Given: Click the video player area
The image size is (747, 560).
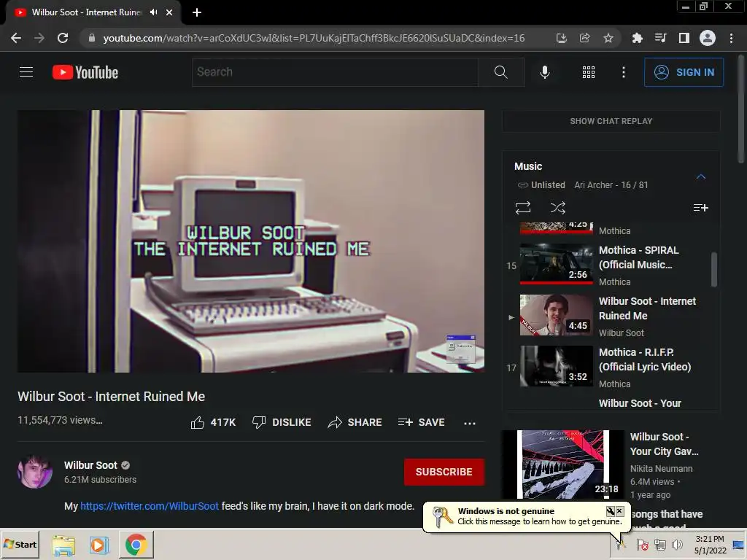Looking at the screenshot, I should point(251,241).
